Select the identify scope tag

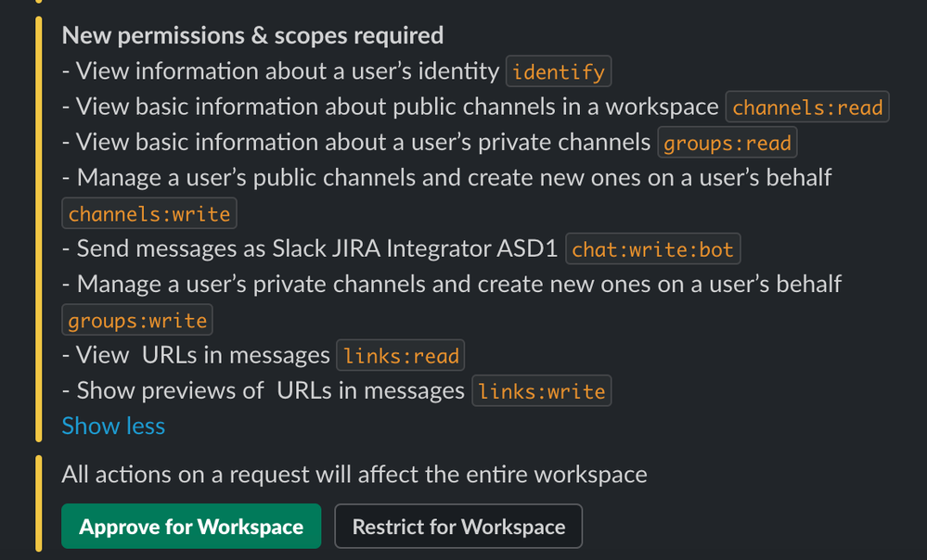click(x=559, y=71)
